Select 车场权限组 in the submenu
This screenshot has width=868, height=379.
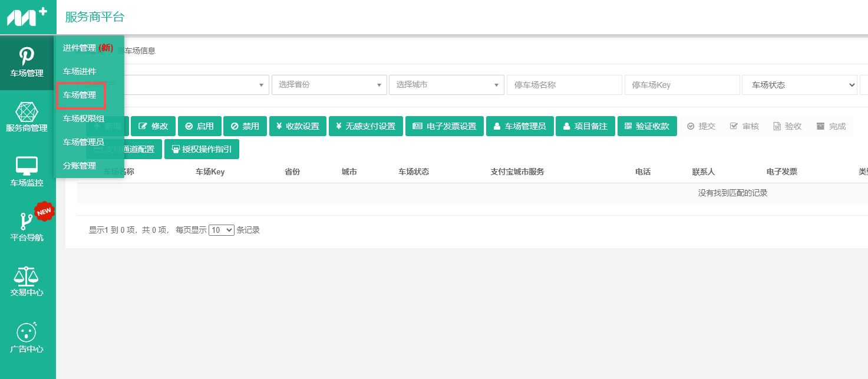84,118
